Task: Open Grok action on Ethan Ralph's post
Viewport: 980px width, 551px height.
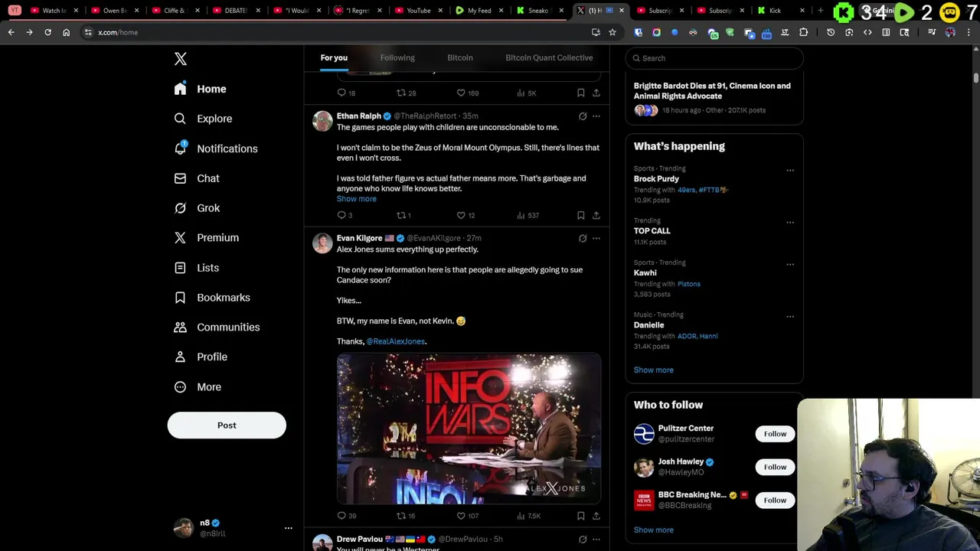Action: [583, 116]
